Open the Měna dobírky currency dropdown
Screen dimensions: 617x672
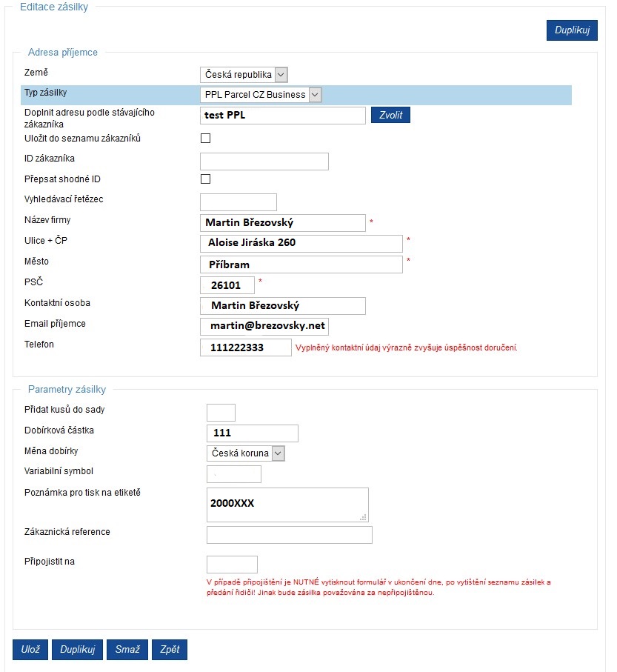point(245,453)
